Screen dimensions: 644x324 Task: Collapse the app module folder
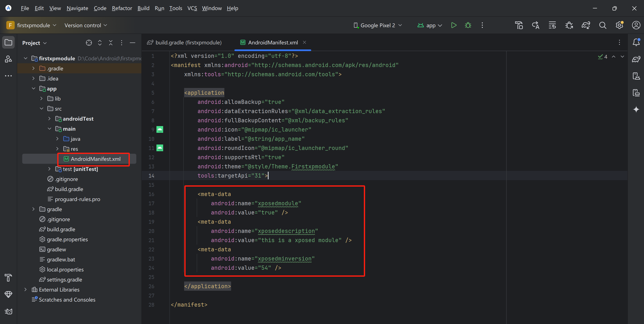pos(33,89)
